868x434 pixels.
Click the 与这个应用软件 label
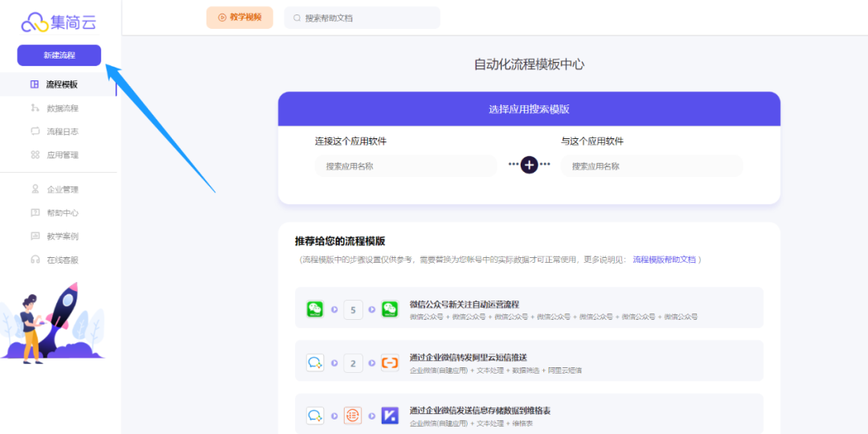point(592,141)
